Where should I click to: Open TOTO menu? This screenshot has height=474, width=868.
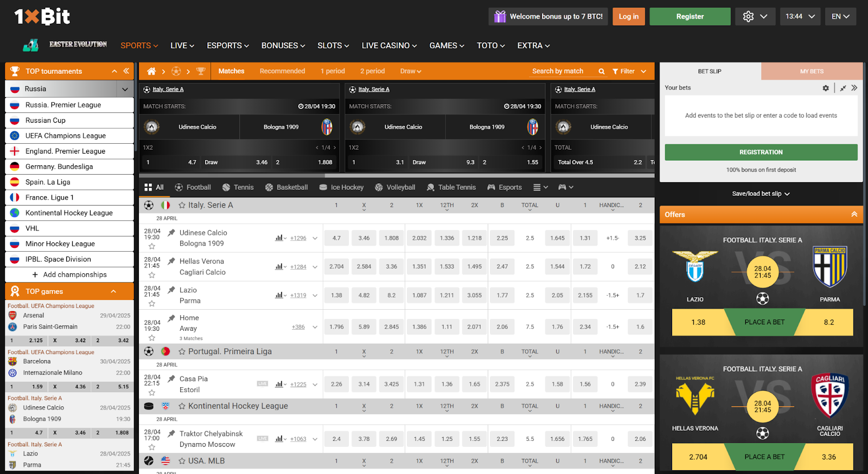(x=490, y=46)
